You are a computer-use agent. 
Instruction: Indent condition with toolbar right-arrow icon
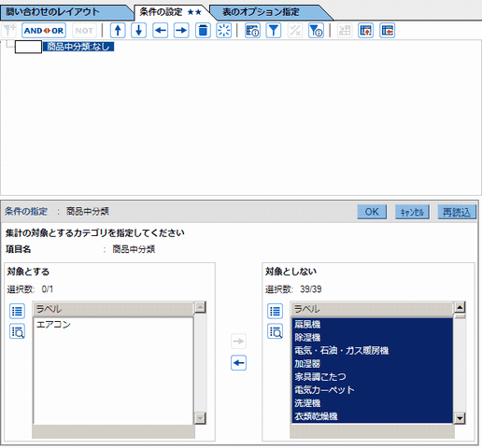pos(181,31)
